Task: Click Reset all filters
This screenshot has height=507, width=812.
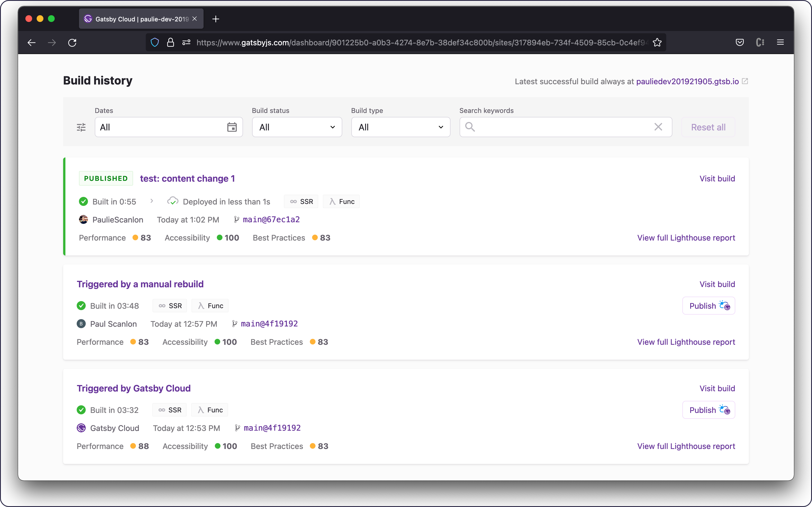Action: click(708, 127)
